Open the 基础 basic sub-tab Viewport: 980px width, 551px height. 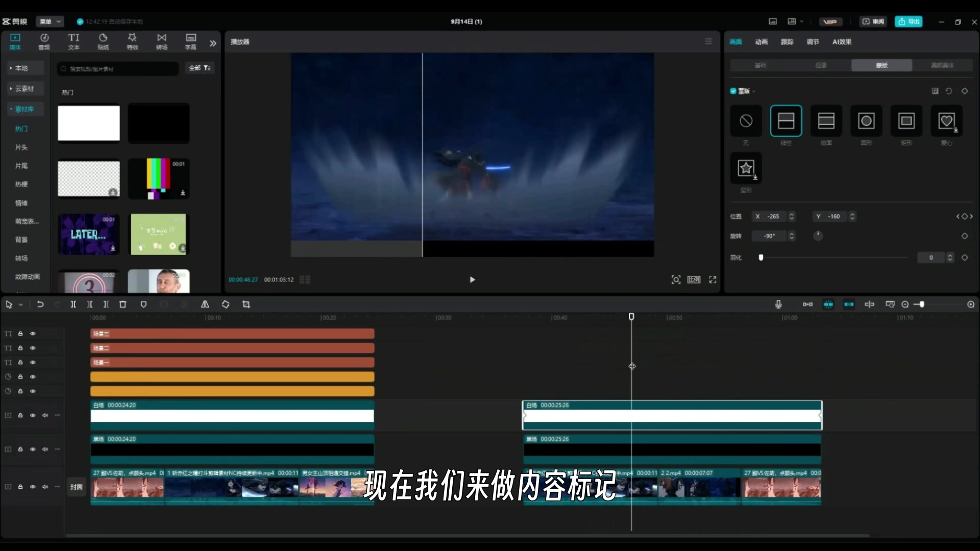tap(761, 65)
